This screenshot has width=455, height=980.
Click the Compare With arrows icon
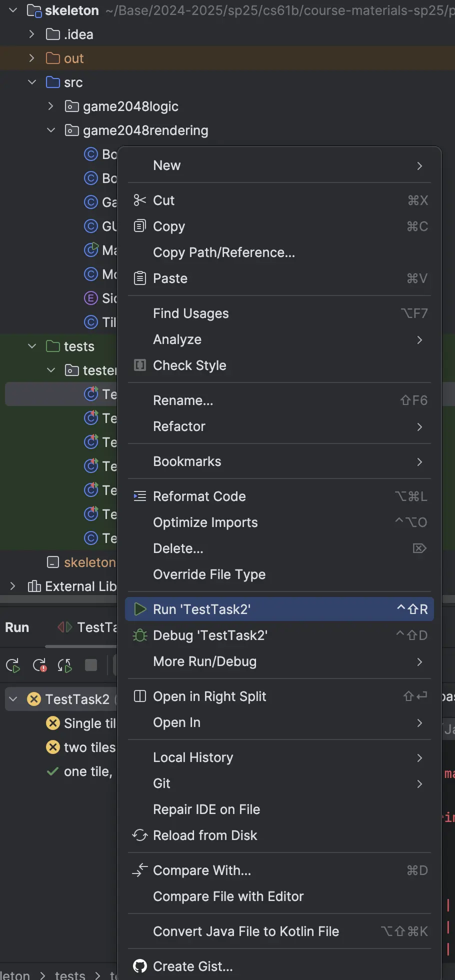(x=140, y=870)
